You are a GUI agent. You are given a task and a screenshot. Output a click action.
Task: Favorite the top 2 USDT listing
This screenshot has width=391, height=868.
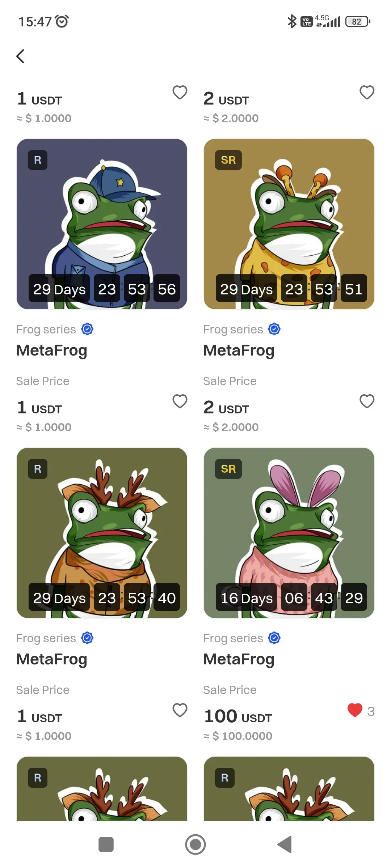(x=367, y=92)
